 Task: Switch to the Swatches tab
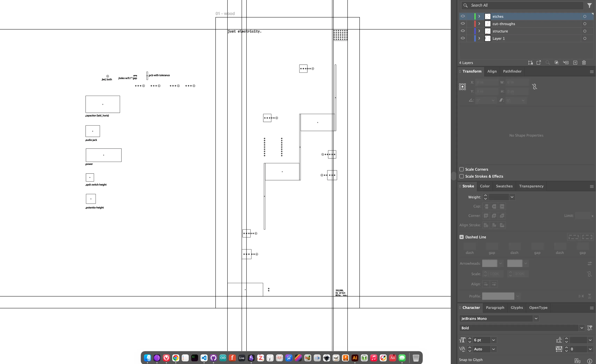pyautogui.click(x=504, y=186)
